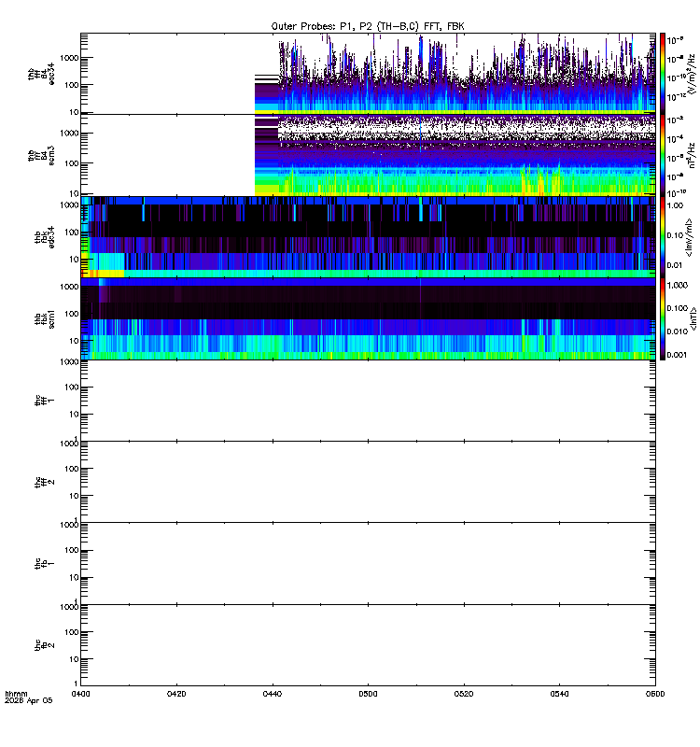The height and width of the screenshot is (747, 700).
Task: Click the <|mV/m|> color bar
Action: [x=663, y=237]
